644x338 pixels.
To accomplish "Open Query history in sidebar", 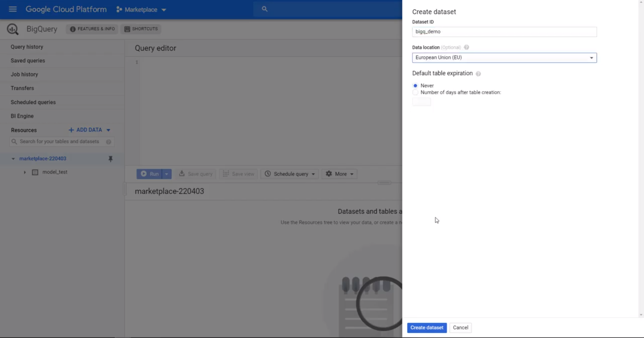I will coord(27,47).
